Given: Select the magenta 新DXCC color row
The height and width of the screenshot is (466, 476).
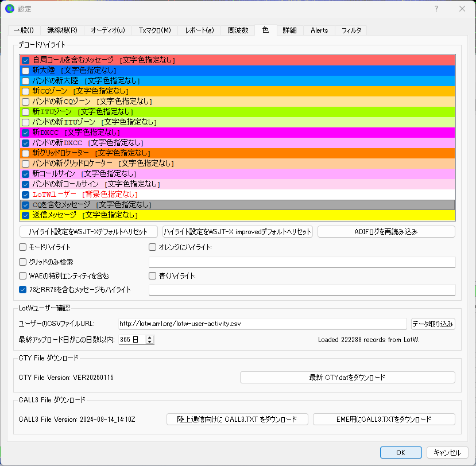Looking at the screenshot, I should click(237, 133).
